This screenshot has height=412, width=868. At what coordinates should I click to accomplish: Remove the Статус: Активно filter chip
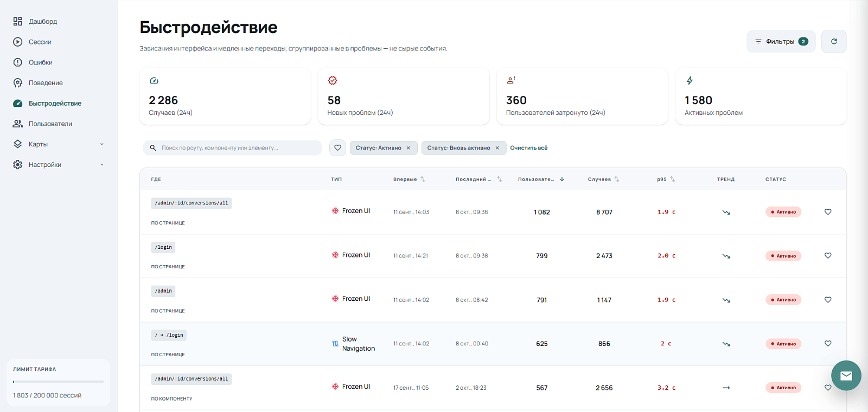(x=409, y=148)
